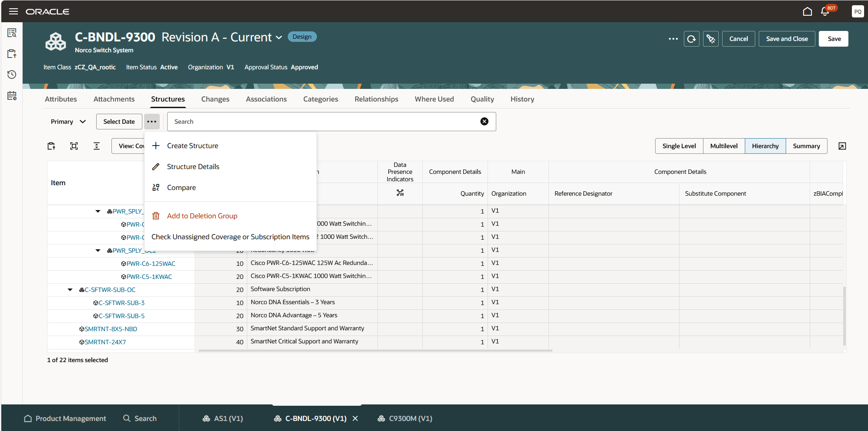This screenshot has width=868, height=431.
Task: Click the header icon button beside refresh
Action: click(711, 39)
